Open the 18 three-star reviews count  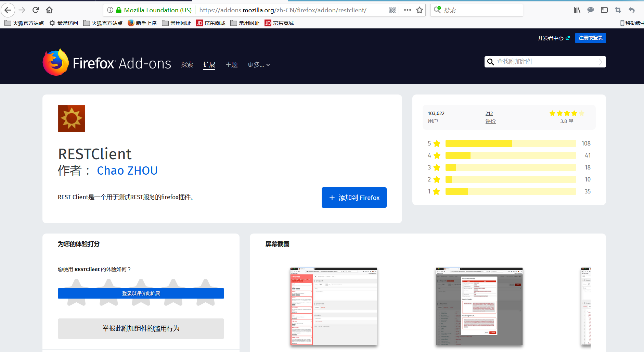[x=588, y=167]
